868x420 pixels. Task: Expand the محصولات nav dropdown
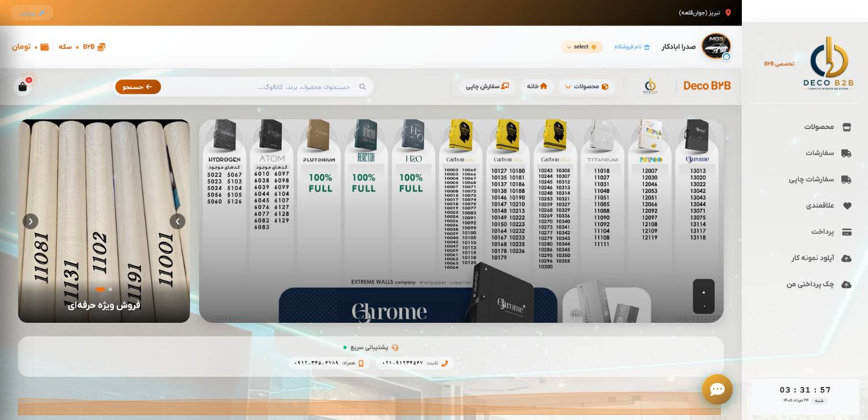point(587,86)
